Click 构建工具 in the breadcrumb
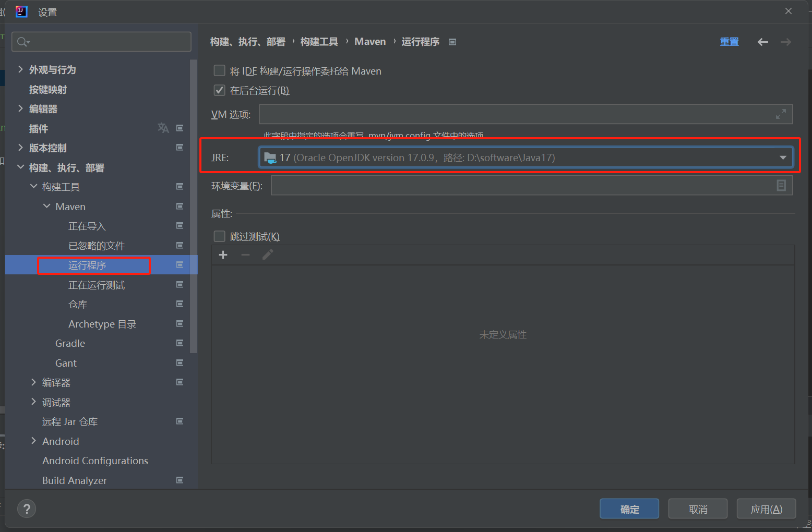 click(x=319, y=42)
